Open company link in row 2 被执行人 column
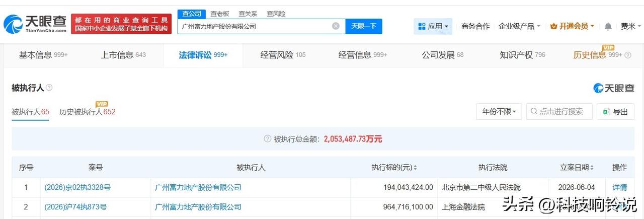This screenshot has height=219, width=644. 198,207
